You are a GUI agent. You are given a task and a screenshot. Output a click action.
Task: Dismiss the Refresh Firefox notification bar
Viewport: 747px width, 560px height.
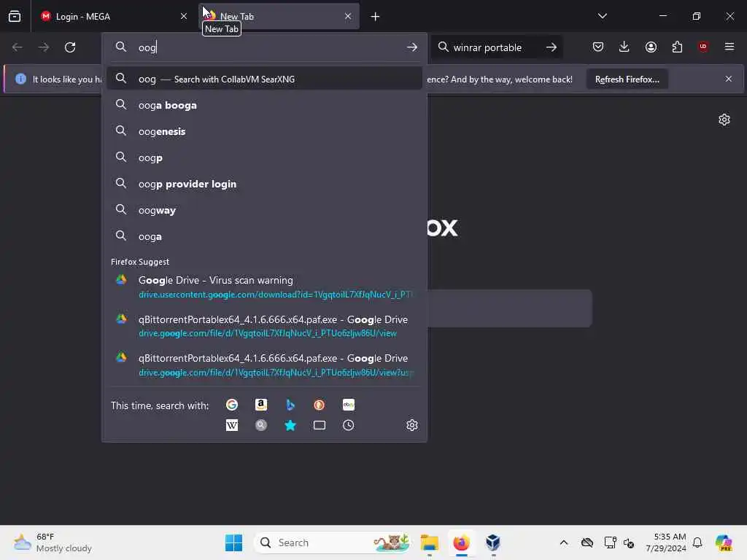pos(729,79)
